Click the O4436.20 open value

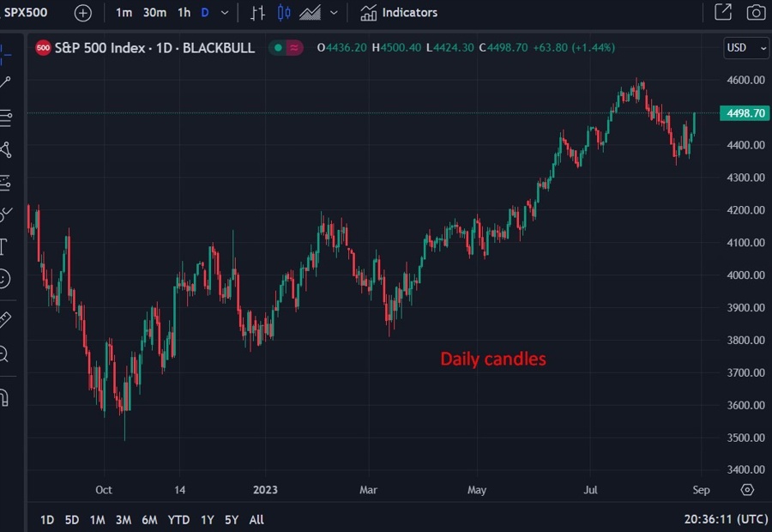coord(342,48)
